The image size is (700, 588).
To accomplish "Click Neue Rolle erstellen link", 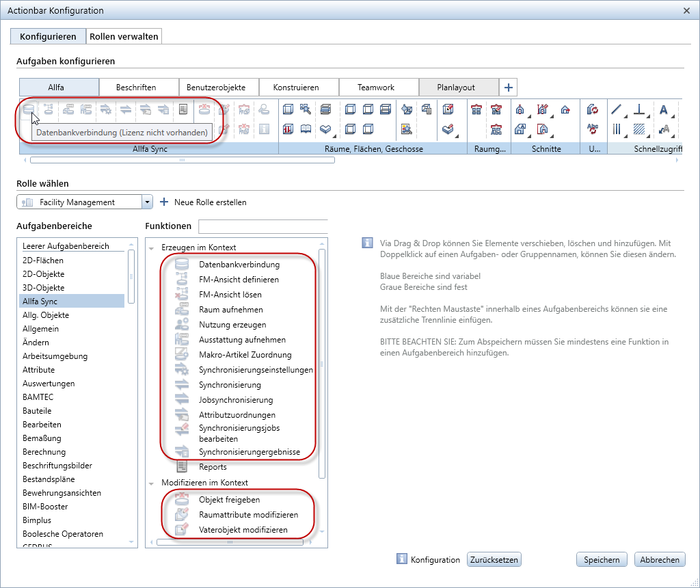I will 211,202.
